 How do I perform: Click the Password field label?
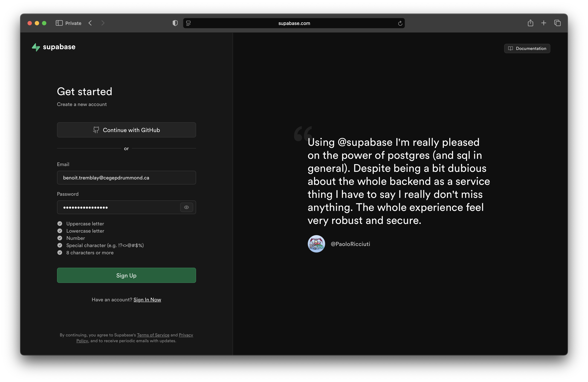(x=68, y=194)
